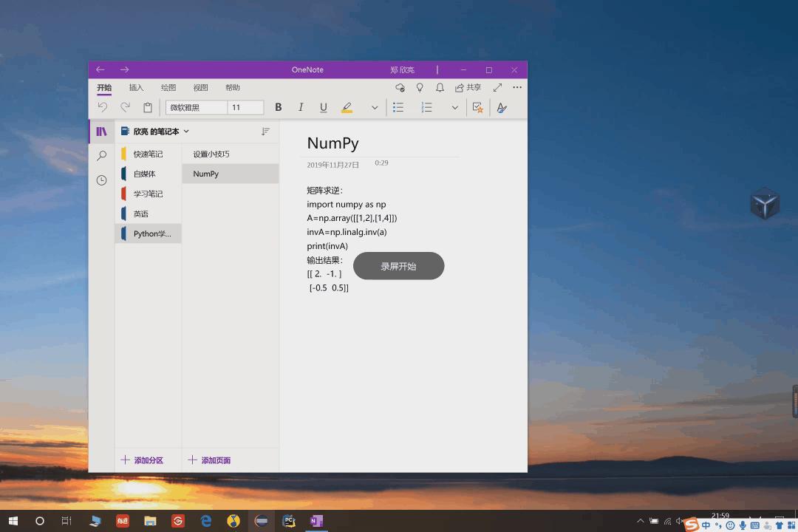
Task: Select the Search icon in the left sidebar
Action: coord(101,155)
